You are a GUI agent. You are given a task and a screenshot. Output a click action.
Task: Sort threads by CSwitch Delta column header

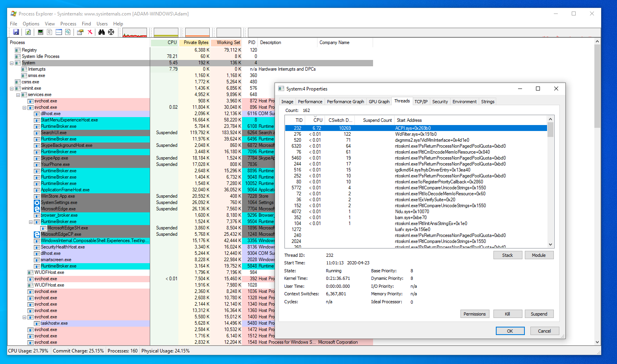[x=340, y=120]
